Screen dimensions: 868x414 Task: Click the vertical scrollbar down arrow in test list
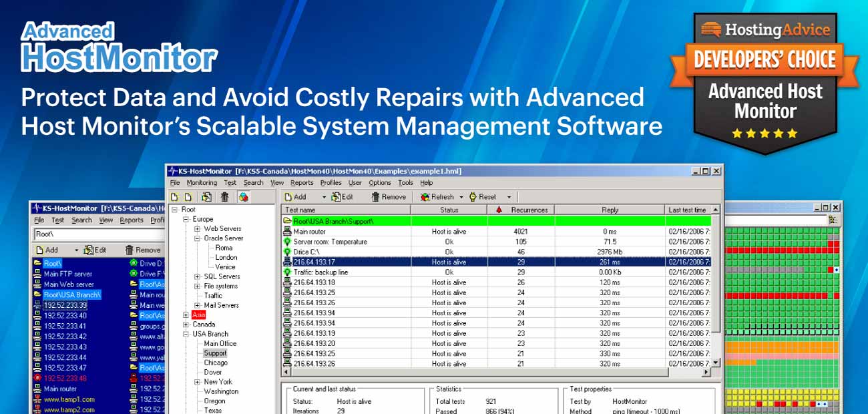point(716,363)
